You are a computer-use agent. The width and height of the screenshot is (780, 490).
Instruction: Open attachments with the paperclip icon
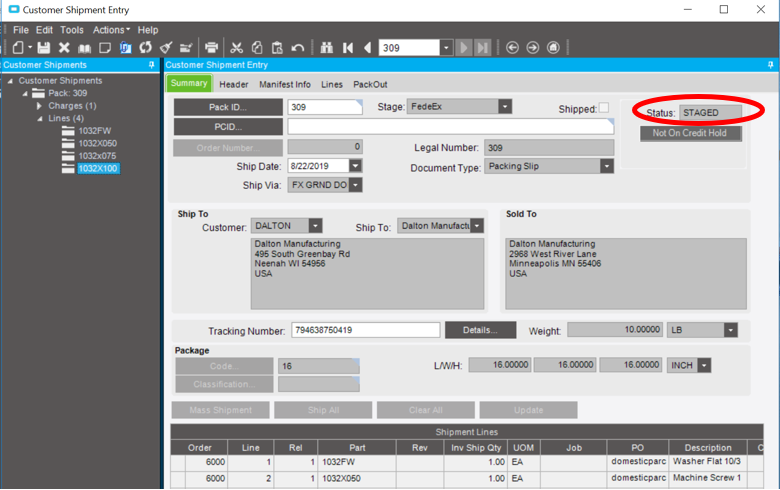(x=125, y=48)
